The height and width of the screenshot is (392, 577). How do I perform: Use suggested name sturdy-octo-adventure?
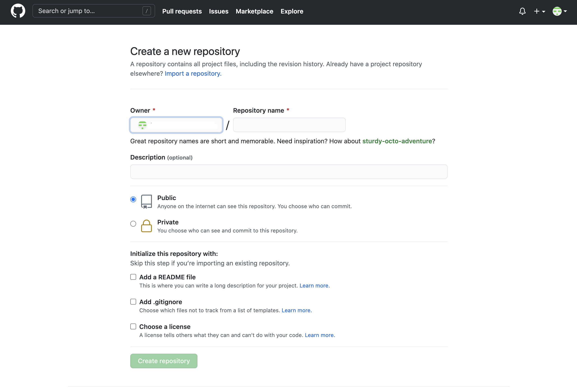[397, 141]
